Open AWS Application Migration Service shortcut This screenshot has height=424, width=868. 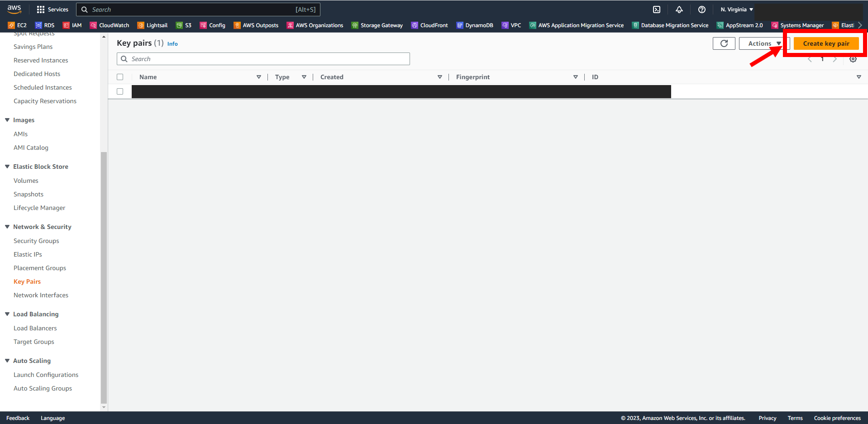(x=577, y=25)
